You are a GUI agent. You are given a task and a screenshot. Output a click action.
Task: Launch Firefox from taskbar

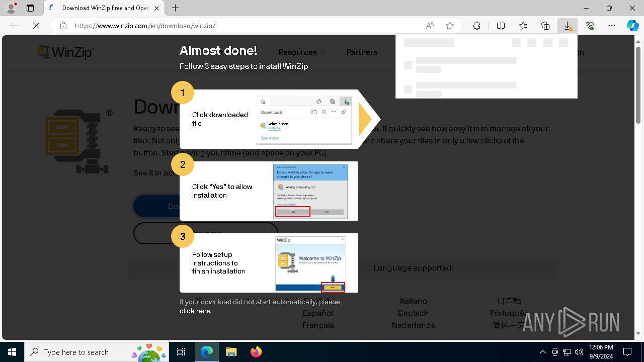[256, 352]
